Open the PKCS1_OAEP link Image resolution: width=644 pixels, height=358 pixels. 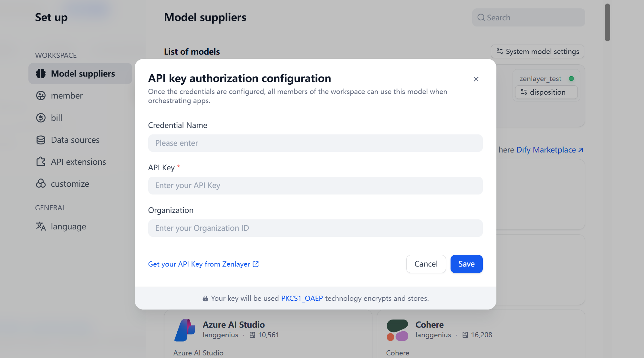click(x=302, y=298)
